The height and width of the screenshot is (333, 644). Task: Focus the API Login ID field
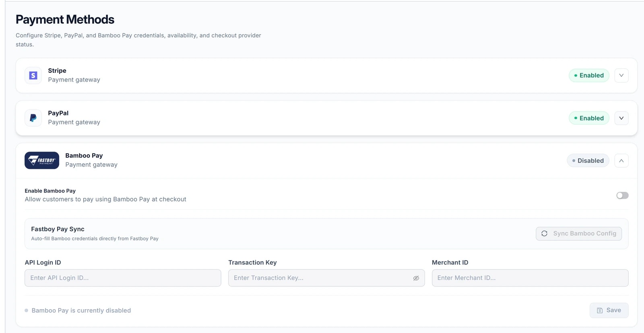pos(123,278)
